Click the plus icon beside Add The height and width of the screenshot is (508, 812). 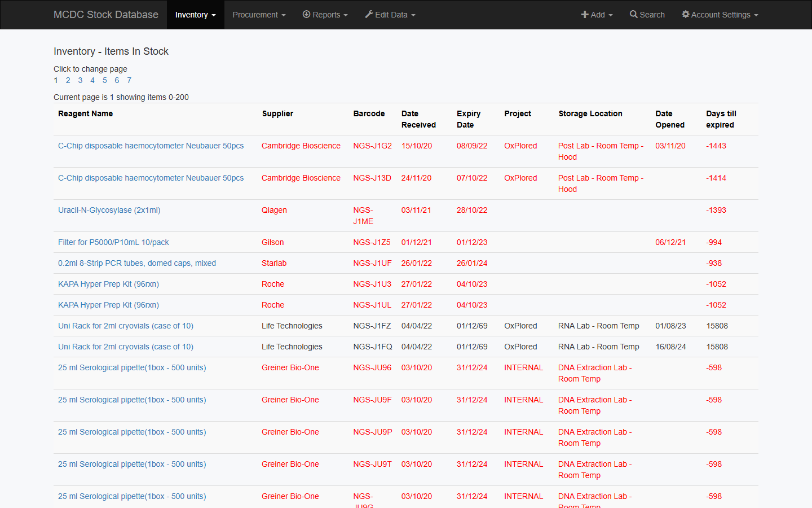pyautogui.click(x=585, y=15)
